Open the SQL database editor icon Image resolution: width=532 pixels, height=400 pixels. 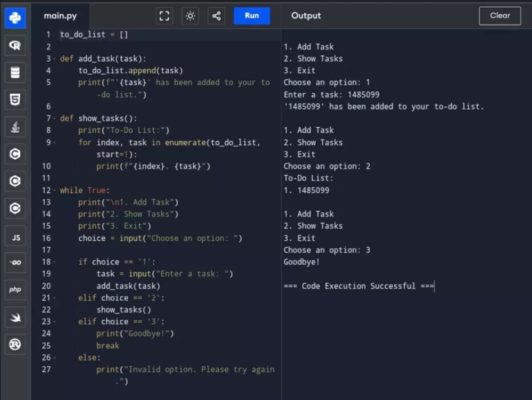click(x=15, y=72)
